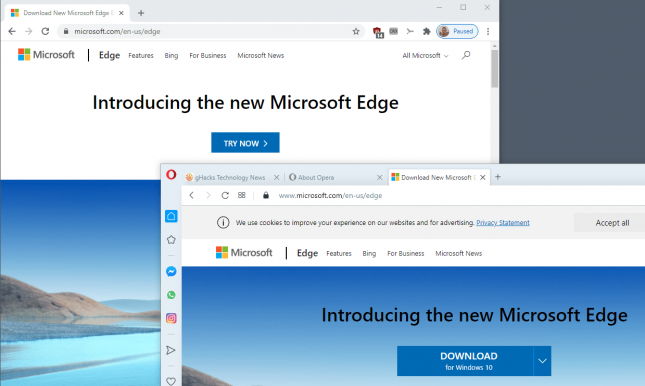Open Chrome's three-dot menu
This screenshot has height=386, width=645.
[488, 31]
